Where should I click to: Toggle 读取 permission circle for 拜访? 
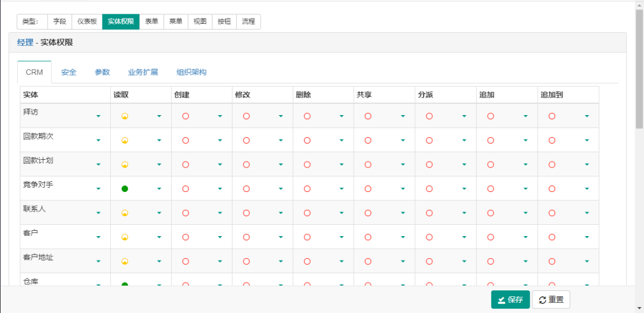[125, 116]
